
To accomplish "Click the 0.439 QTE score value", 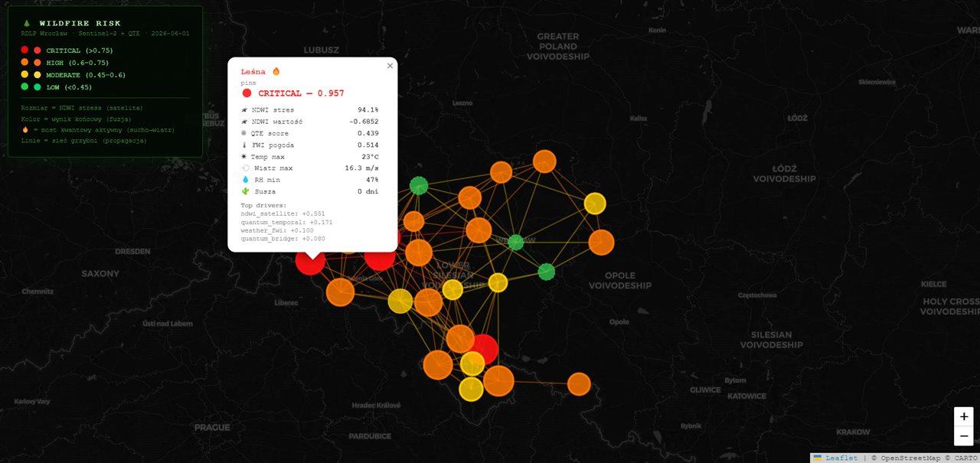I will (368, 133).
